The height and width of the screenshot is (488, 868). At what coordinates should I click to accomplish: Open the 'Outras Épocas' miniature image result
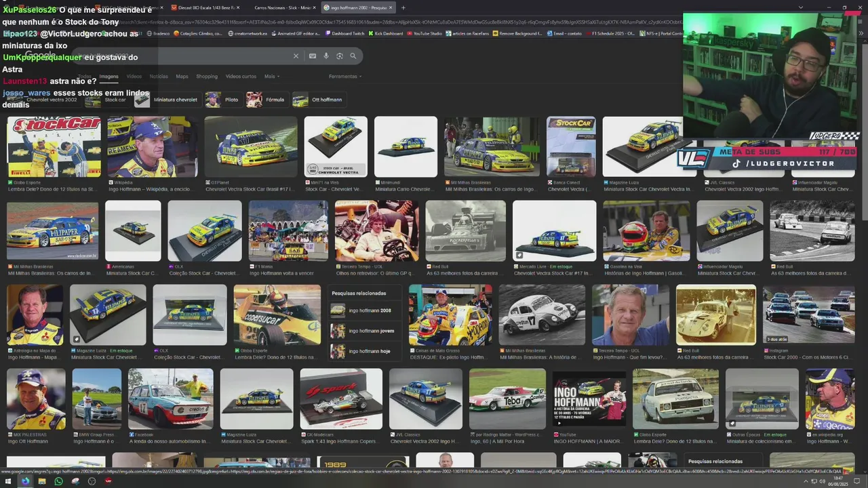pos(762,399)
